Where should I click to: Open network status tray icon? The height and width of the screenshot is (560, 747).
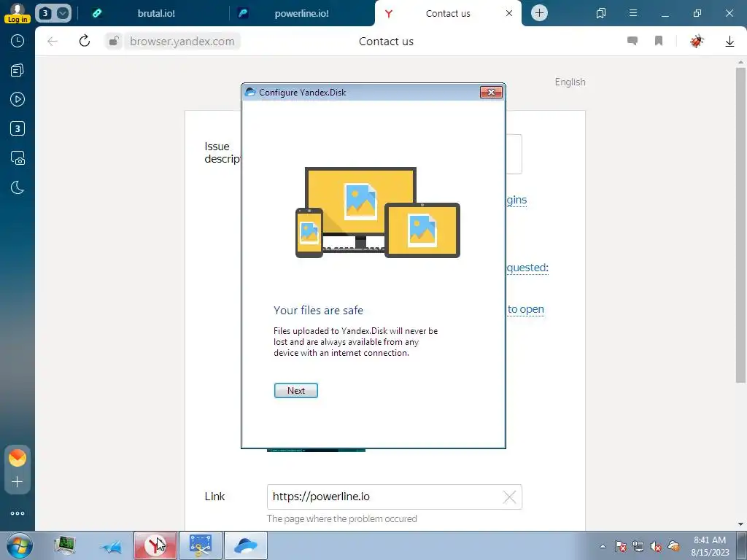tap(638, 546)
